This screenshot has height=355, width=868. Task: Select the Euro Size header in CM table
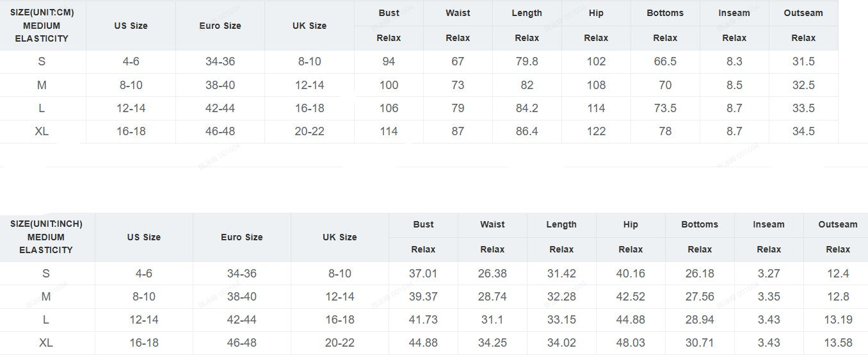(220, 26)
